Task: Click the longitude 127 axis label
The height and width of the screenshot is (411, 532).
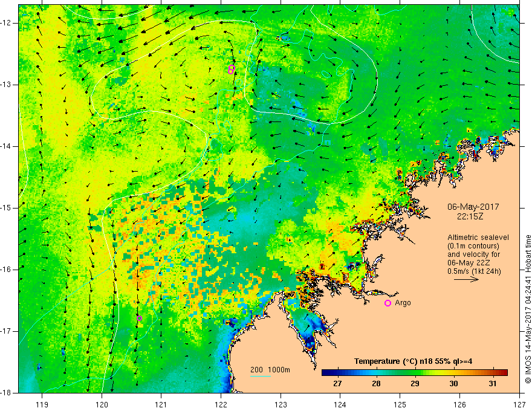Action: pyautogui.click(x=519, y=404)
